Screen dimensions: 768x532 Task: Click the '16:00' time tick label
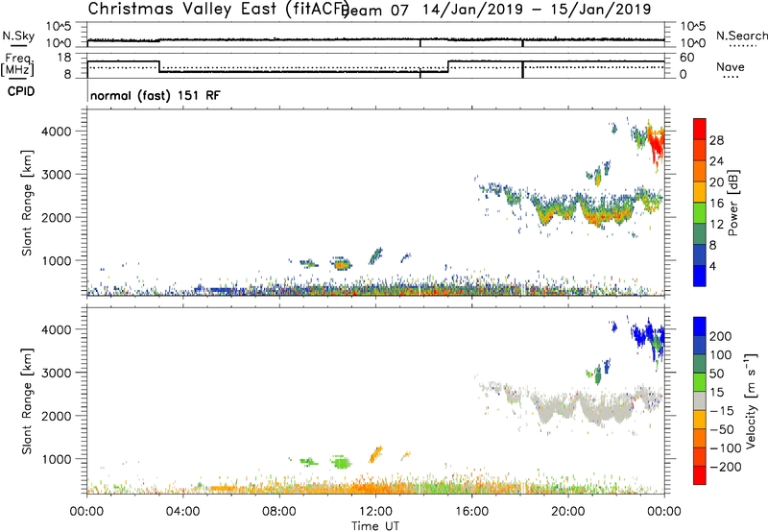pos(471,512)
